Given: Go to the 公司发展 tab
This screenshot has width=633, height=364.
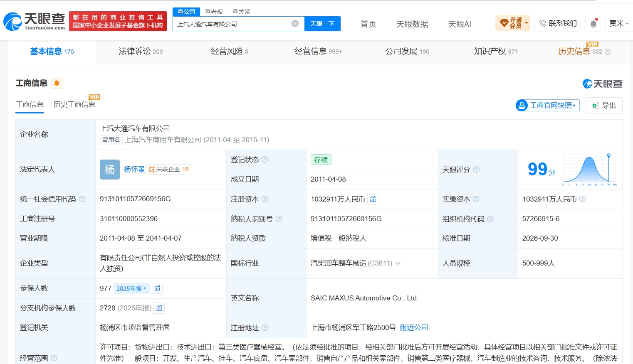Looking at the screenshot, I should pos(407,52).
